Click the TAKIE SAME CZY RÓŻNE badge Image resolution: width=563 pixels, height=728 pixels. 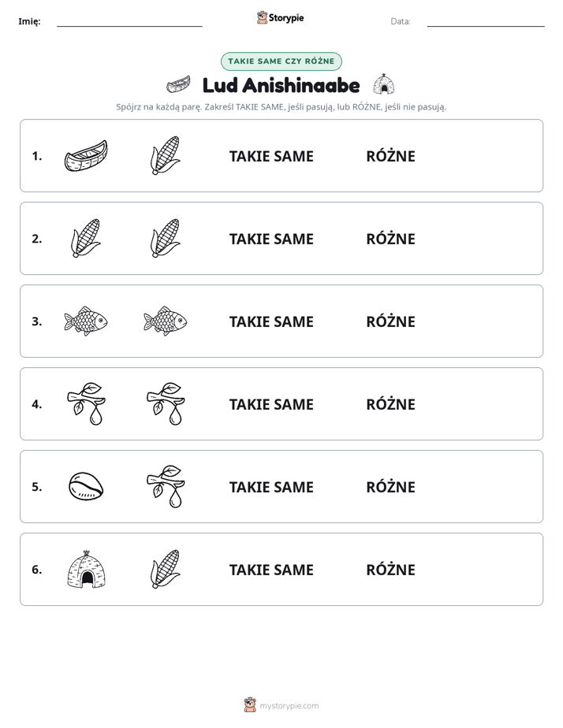(x=281, y=61)
